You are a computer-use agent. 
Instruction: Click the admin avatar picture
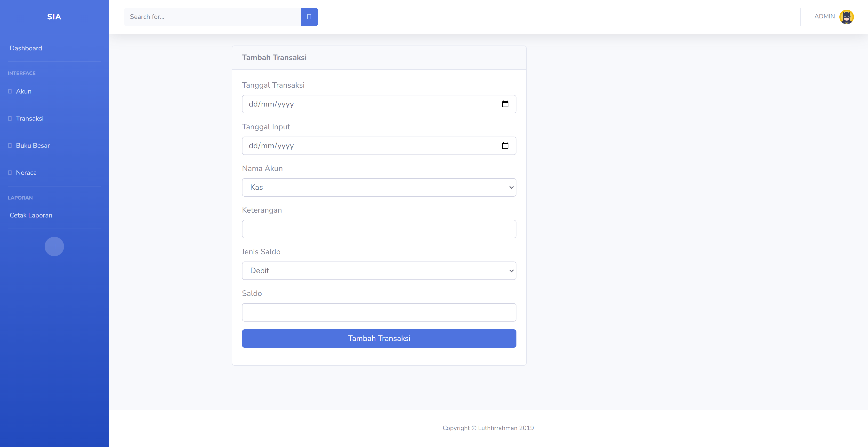coord(846,17)
